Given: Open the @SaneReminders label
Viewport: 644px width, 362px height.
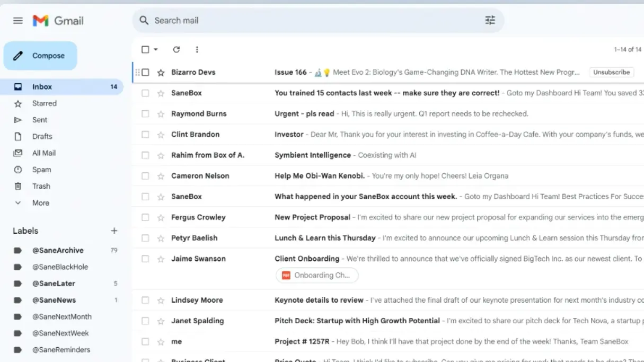Looking at the screenshot, I should [x=61, y=350].
